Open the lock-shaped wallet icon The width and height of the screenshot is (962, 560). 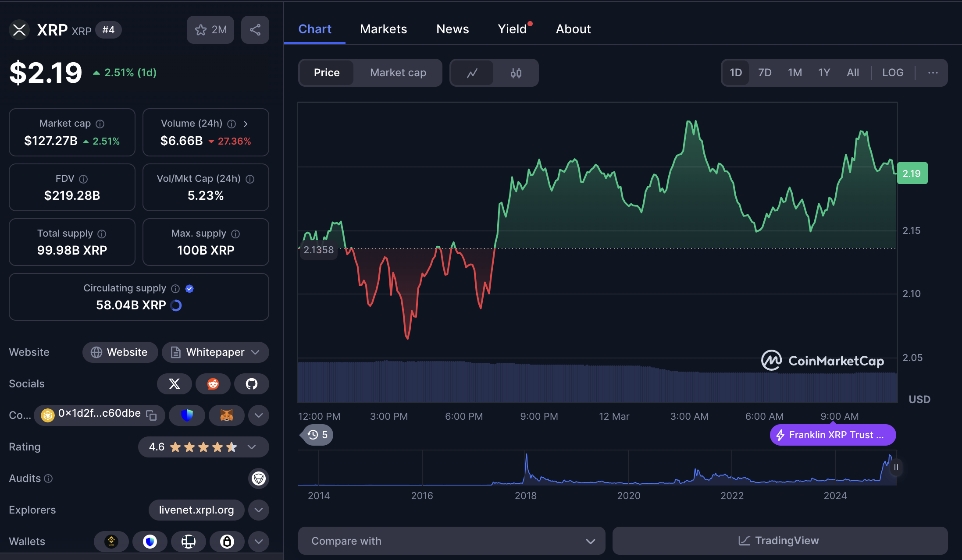point(227,542)
